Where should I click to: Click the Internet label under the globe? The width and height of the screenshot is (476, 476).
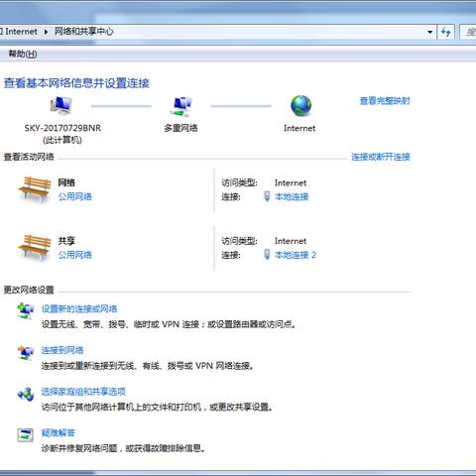299,128
